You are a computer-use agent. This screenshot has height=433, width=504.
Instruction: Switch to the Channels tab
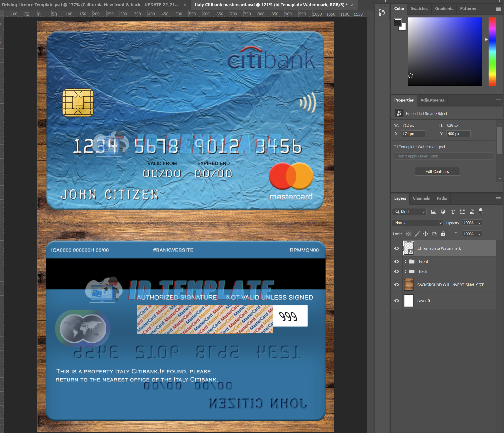421,198
